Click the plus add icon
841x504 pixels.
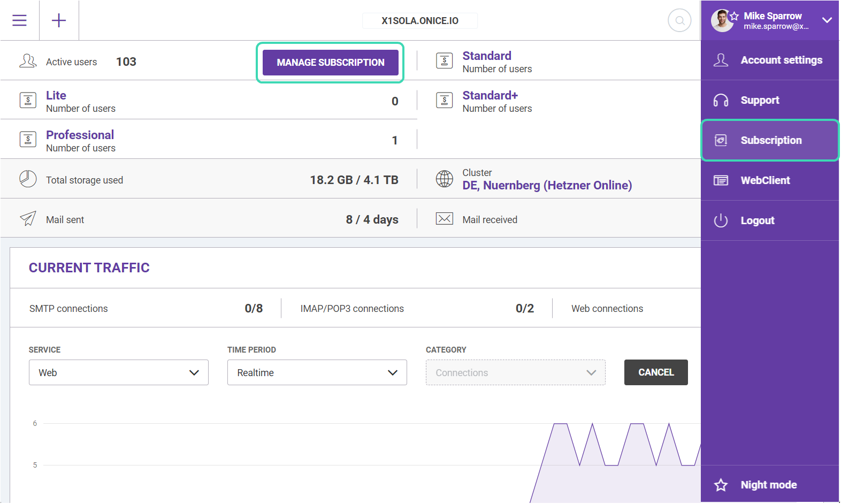(59, 20)
